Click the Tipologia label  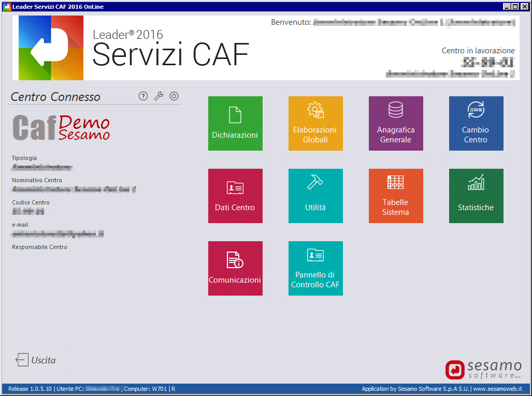coord(24,158)
